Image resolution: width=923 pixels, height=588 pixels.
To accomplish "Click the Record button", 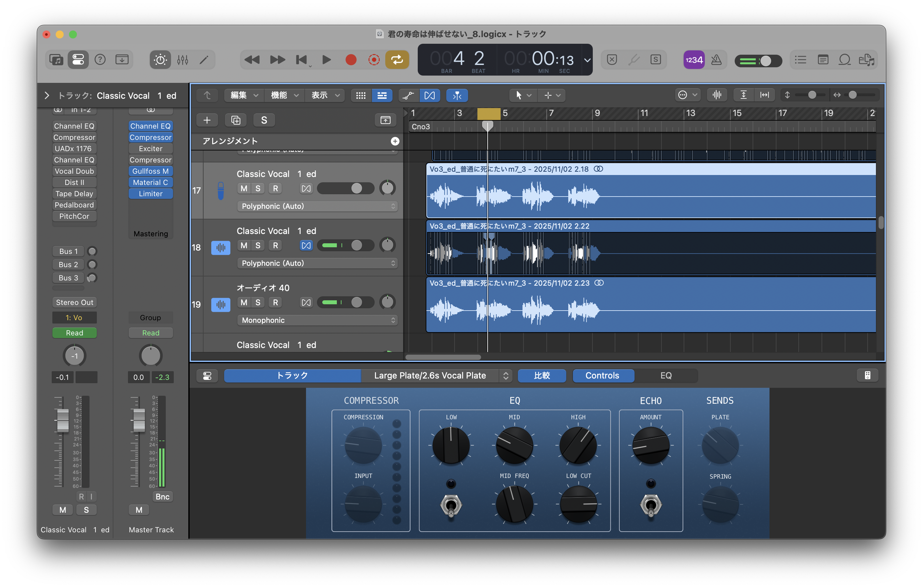I will tap(350, 60).
